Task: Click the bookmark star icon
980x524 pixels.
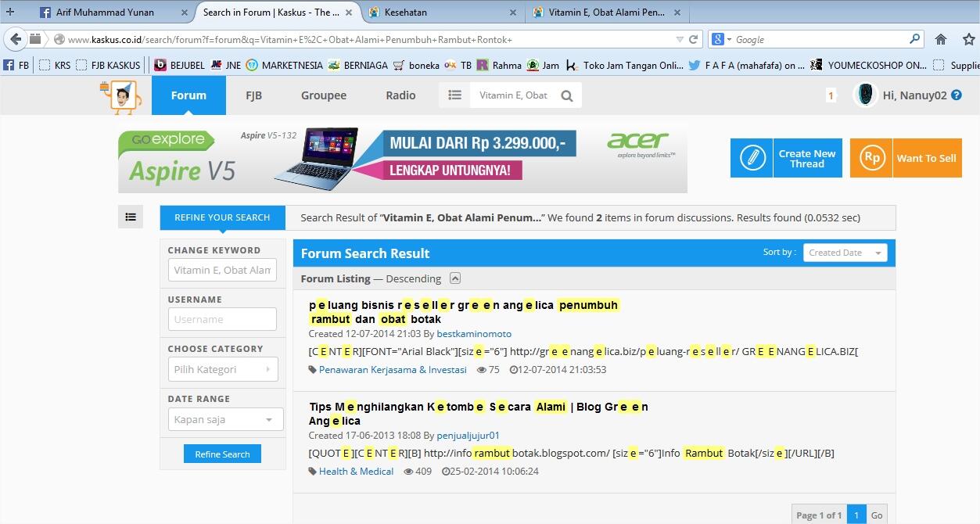Action: point(969,39)
